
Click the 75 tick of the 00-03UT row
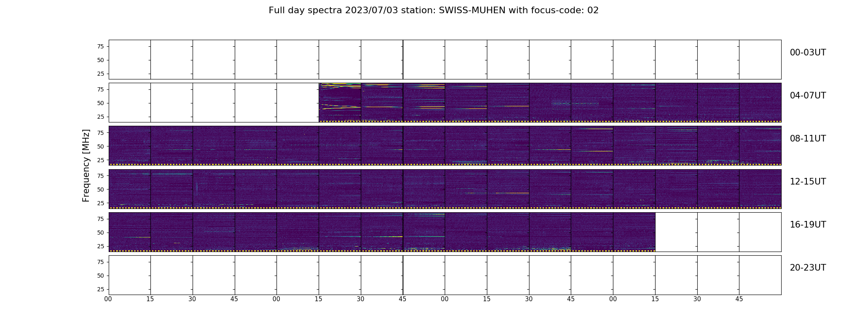pos(100,46)
